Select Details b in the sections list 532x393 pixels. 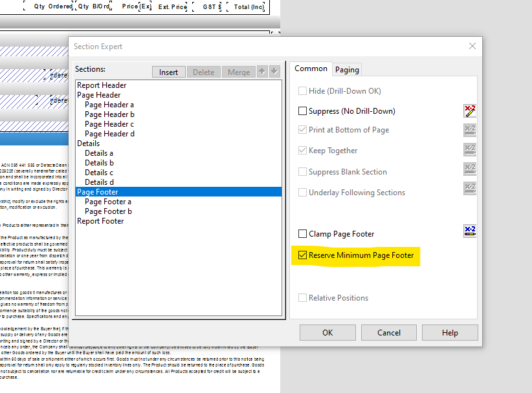(x=99, y=163)
